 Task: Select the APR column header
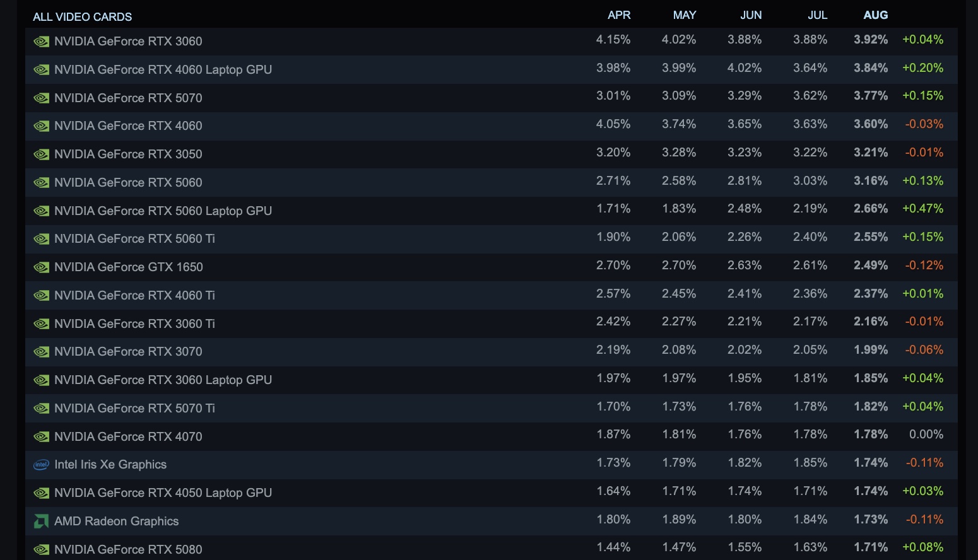click(619, 15)
